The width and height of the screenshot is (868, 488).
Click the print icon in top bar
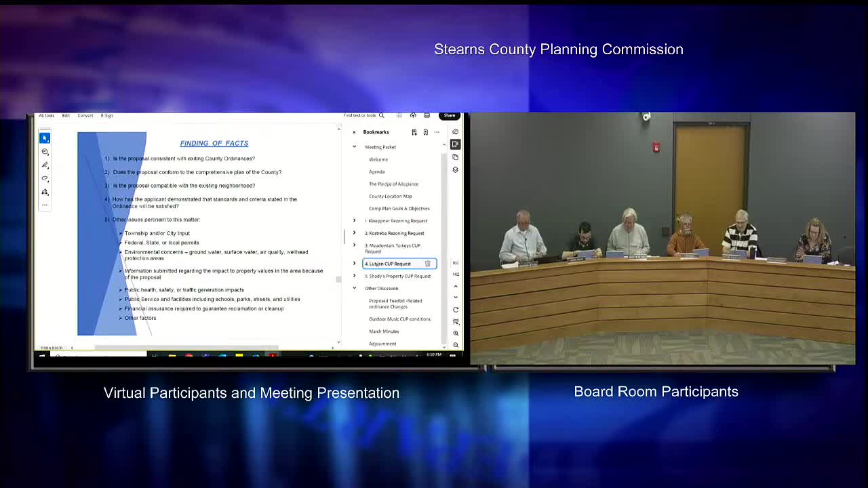click(x=427, y=116)
